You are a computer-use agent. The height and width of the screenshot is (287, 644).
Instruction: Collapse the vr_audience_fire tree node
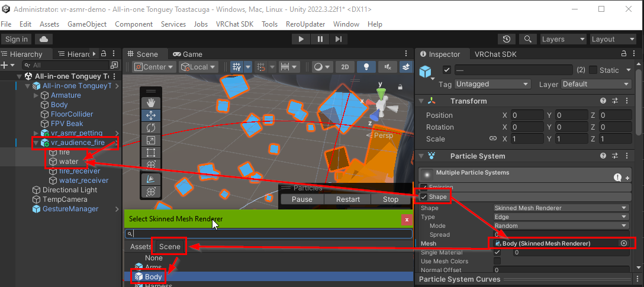pos(36,143)
